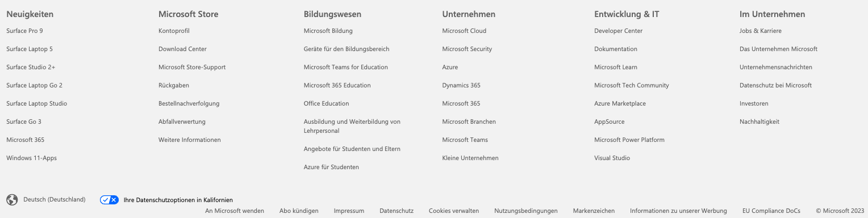Open Microsoft Teams for Education link
The height and width of the screenshot is (218, 868).
click(x=346, y=67)
